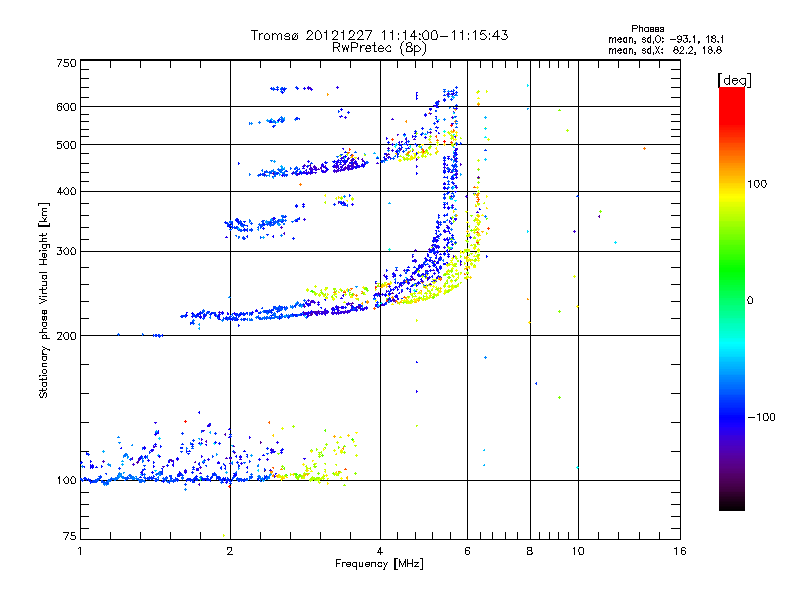Click the x-axis tick label '10'
The image size is (800, 600).
point(578,551)
